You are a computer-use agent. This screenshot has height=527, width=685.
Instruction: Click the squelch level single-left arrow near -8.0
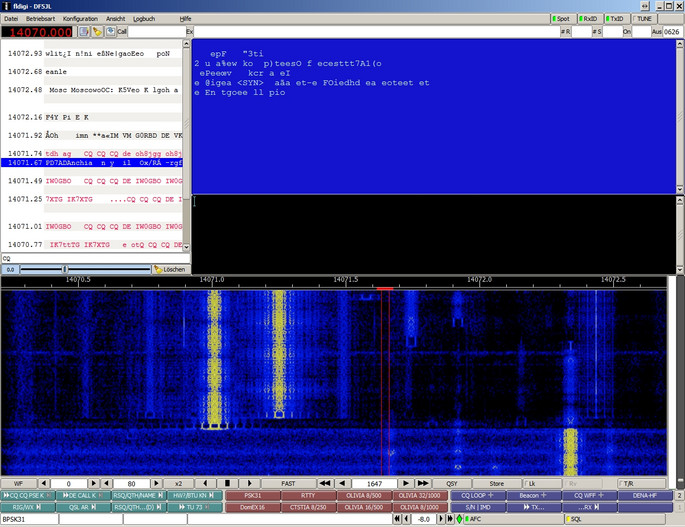click(406, 519)
